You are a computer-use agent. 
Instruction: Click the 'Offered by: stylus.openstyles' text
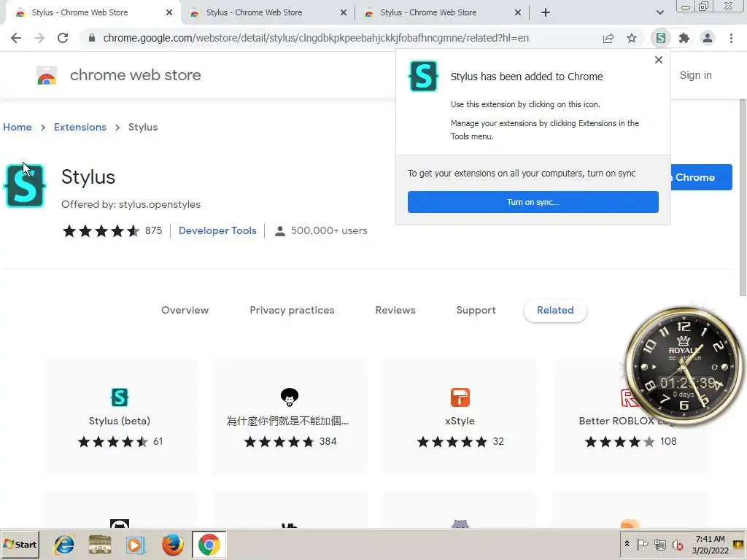131,204
